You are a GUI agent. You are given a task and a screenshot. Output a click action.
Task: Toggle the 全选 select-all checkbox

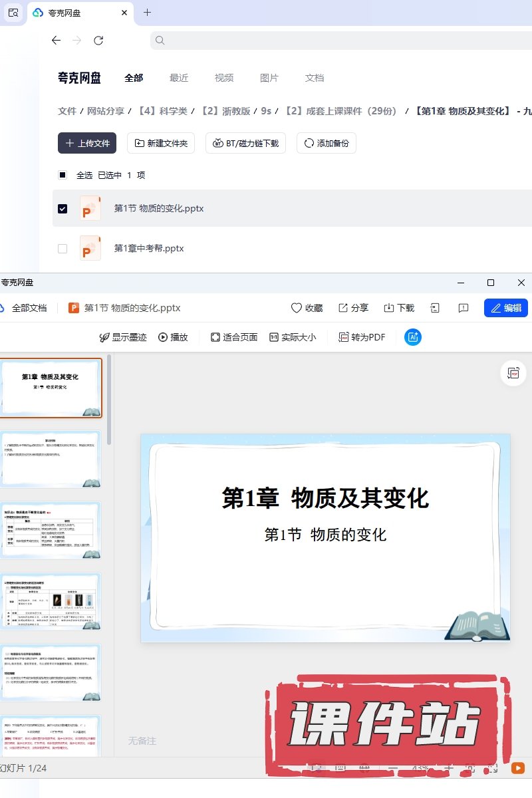(x=63, y=176)
